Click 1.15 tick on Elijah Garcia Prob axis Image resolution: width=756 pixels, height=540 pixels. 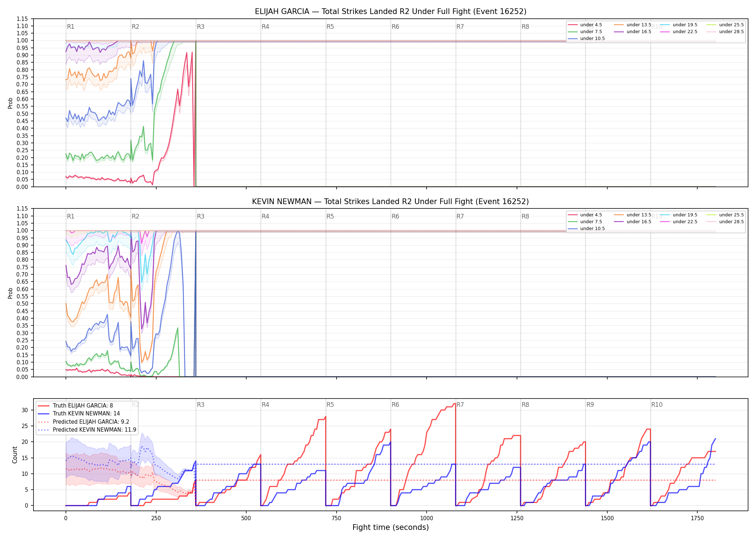pyautogui.click(x=22, y=19)
